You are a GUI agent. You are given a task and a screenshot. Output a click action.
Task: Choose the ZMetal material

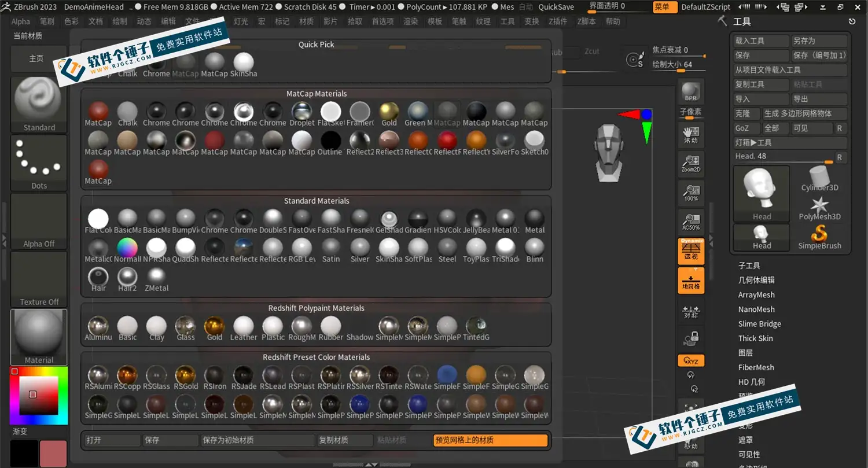point(156,279)
